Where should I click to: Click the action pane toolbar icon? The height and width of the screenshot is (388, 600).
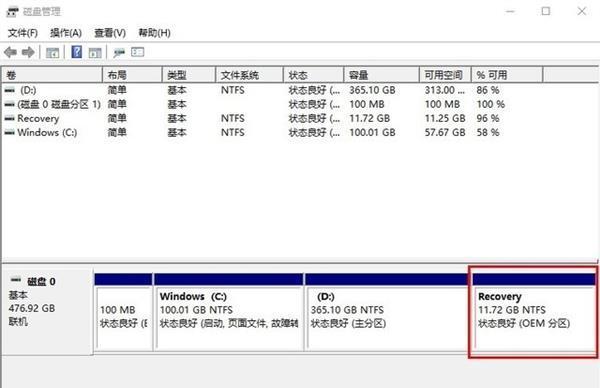[x=95, y=52]
